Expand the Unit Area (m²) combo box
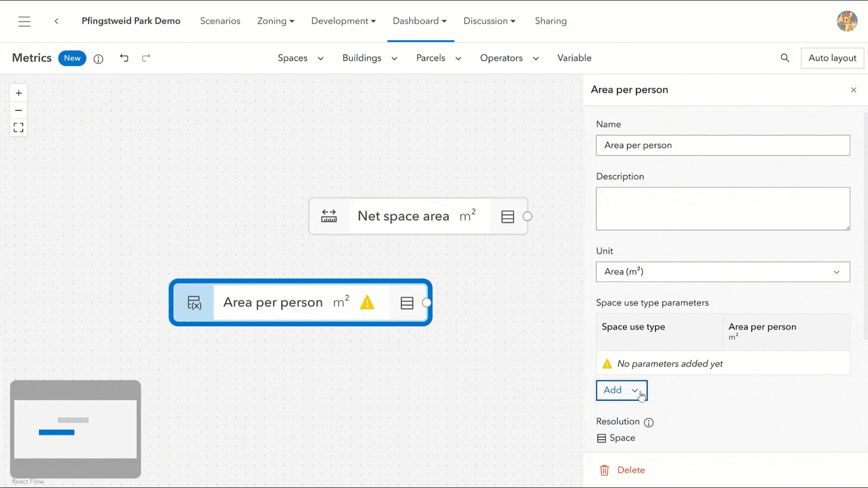Viewport: 868px width, 488px height. [723, 272]
